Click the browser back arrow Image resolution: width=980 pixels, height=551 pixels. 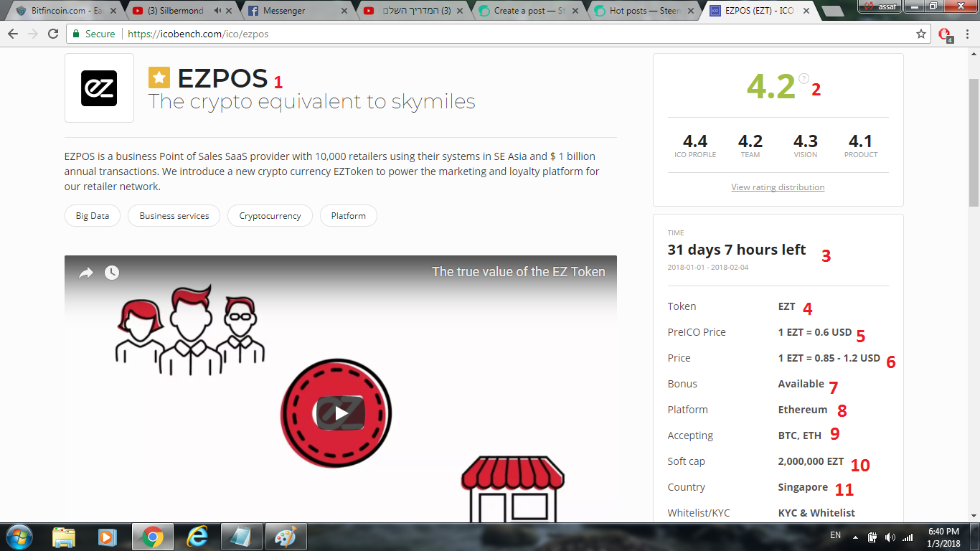tap(13, 34)
